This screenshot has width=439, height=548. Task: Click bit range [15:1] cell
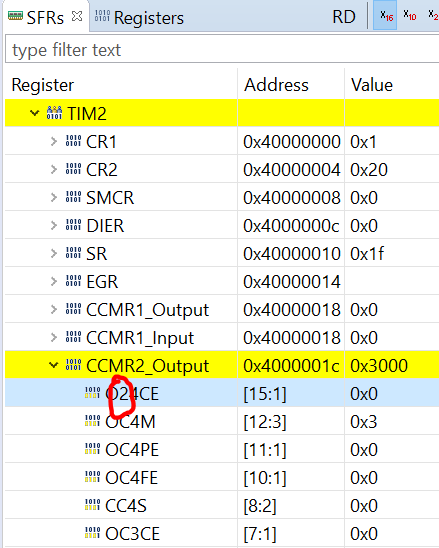[x=265, y=394]
